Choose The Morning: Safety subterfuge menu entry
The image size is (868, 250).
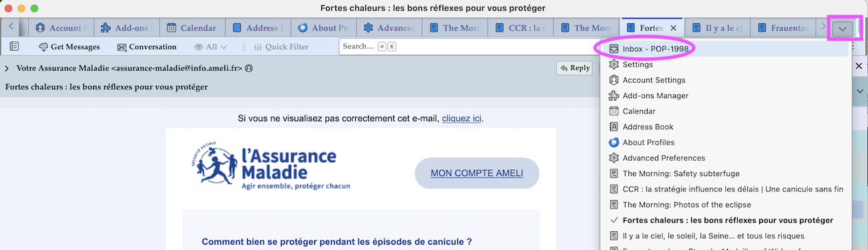(726, 173)
